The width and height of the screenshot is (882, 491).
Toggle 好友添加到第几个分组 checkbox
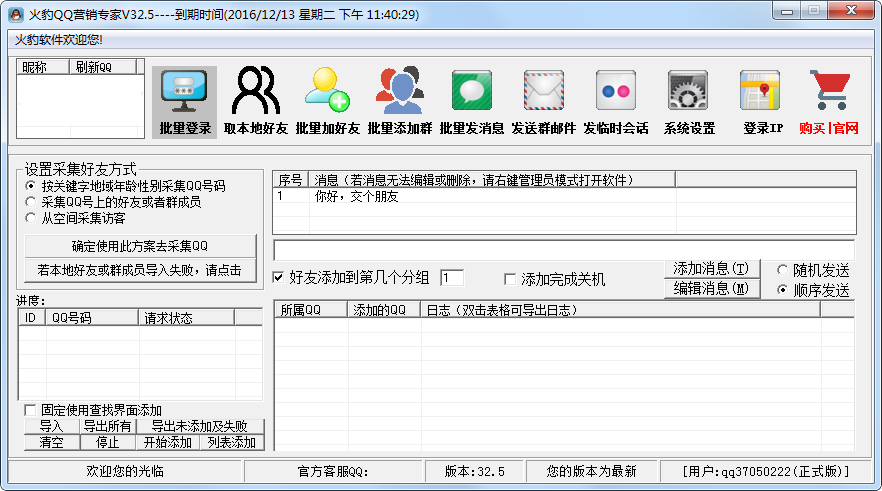(279, 278)
